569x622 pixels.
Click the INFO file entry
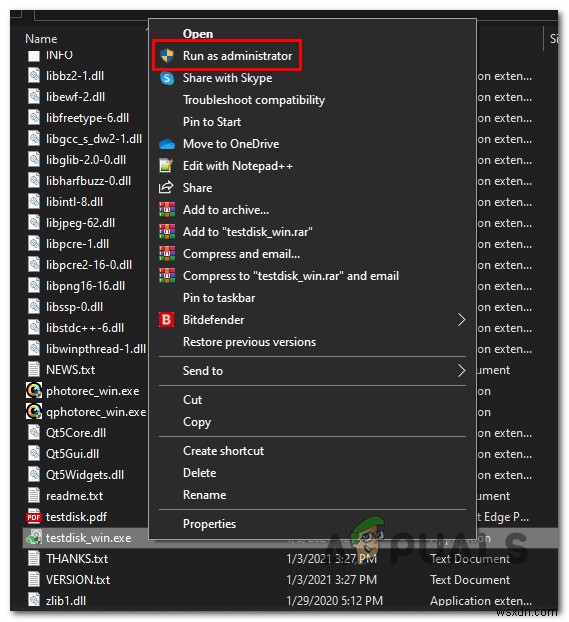pyautogui.click(x=60, y=55)
